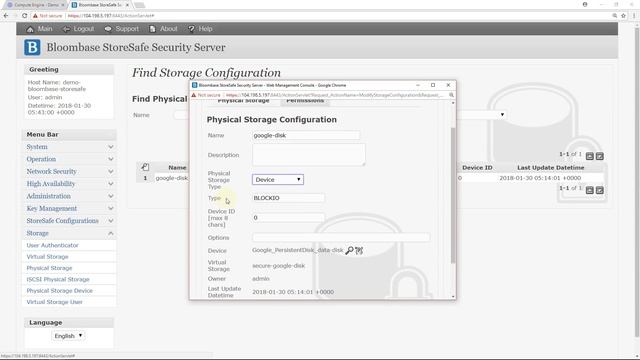Image resolution: width=640 pixels, height=360 pixels.
Task: Click the printer-style icon below the results table
Action: pyautogui.click(x=590, y=190)
